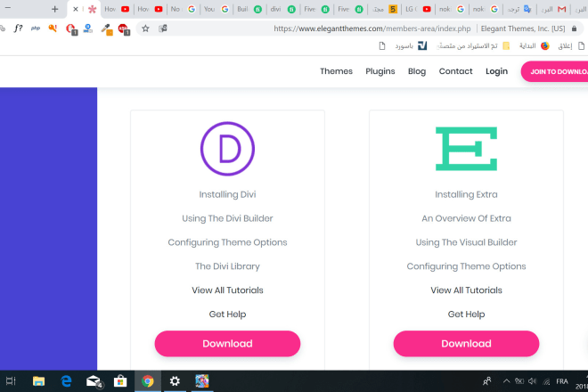Open Microsoft Store from the taskbar
Viewport: 588px width, 392px height.
click(x=120, y=381)
